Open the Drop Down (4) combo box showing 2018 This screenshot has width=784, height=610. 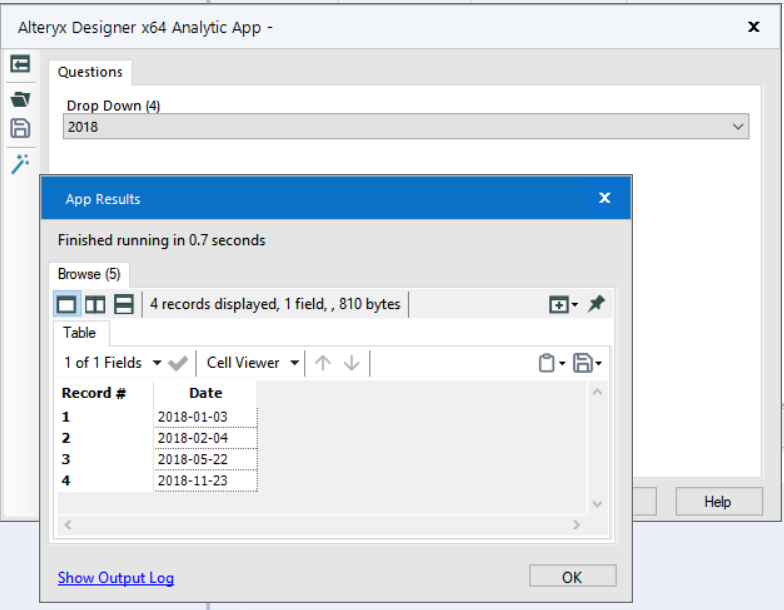[x=406, y=126]
